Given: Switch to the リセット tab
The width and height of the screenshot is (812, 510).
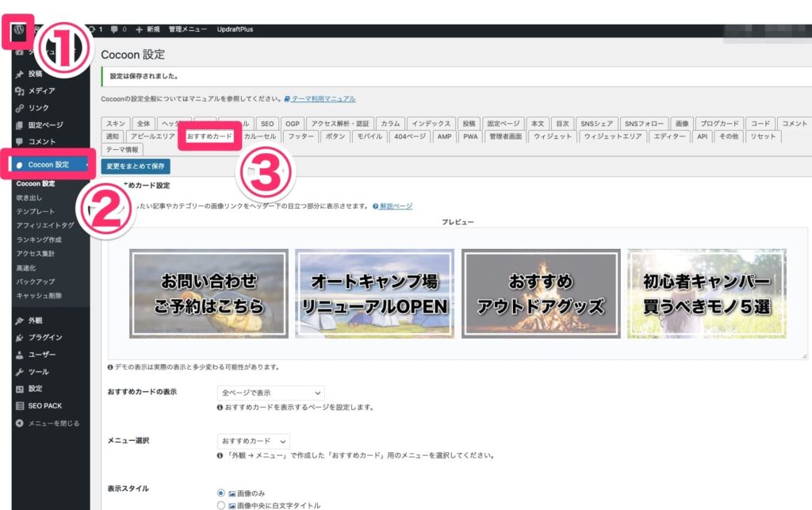Looking at the screenshot, I should pos(763,136).
